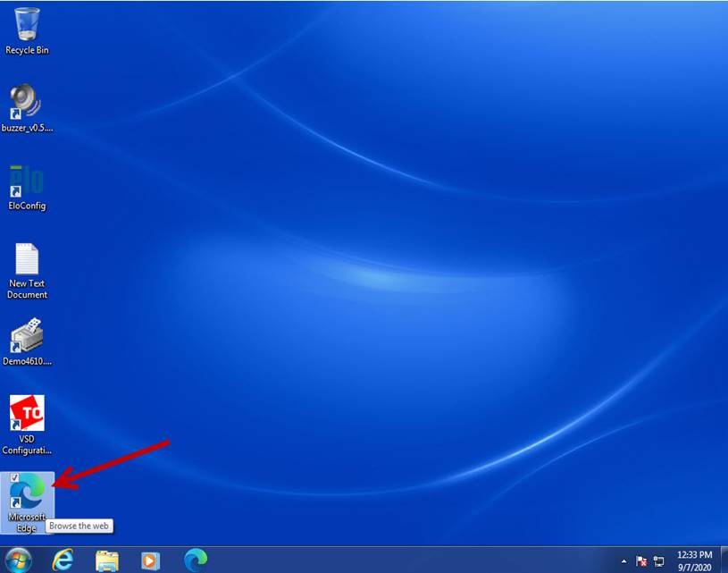
Task: Click the Show Desktop strip at taskbar end
Action: pyautogui.click(x=724, y=560)
